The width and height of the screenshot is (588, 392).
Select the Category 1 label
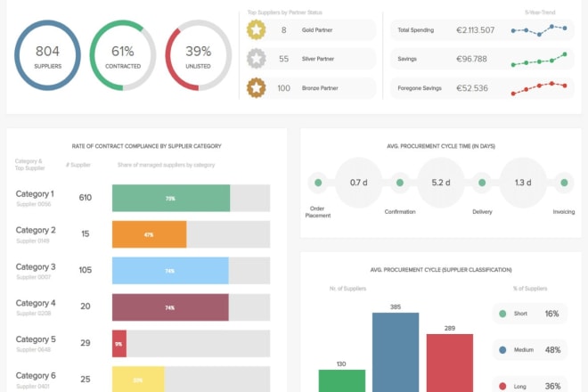35,194
